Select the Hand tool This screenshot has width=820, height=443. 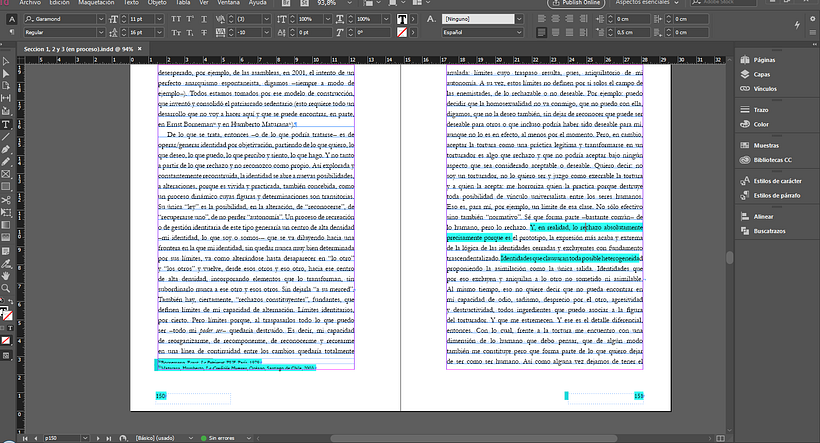pyautogui.click(x=6, y=276)
